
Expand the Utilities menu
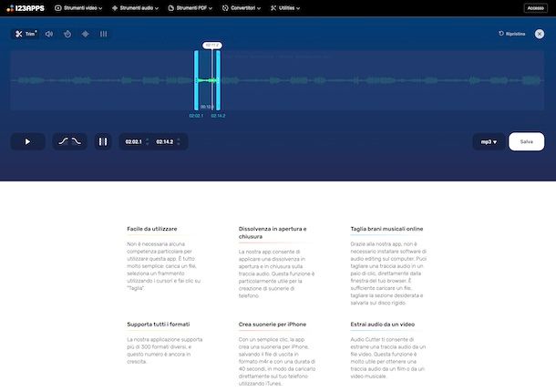[x=285, y=8]
